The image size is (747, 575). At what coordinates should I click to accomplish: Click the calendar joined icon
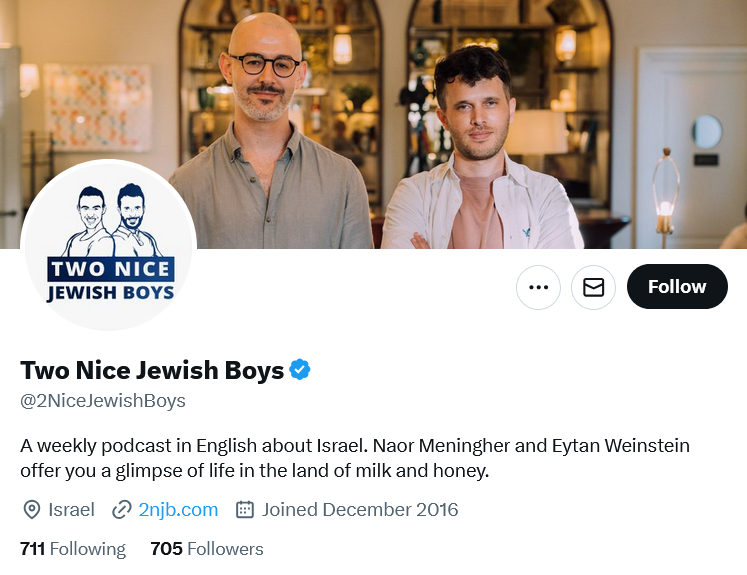(x=245, y=509)
